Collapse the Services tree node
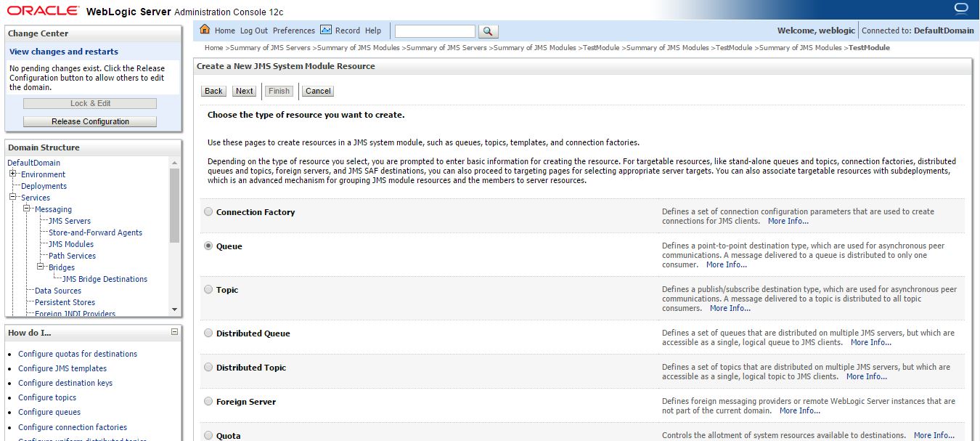Image resolution: width=980 pixels, height=441 pixels. (x=13, y=197)
